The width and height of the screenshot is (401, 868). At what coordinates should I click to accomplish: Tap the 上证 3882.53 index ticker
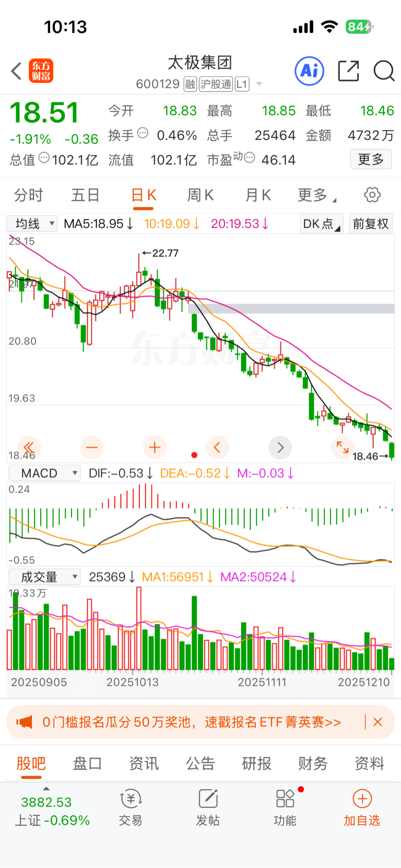click(x=52, y=811)
